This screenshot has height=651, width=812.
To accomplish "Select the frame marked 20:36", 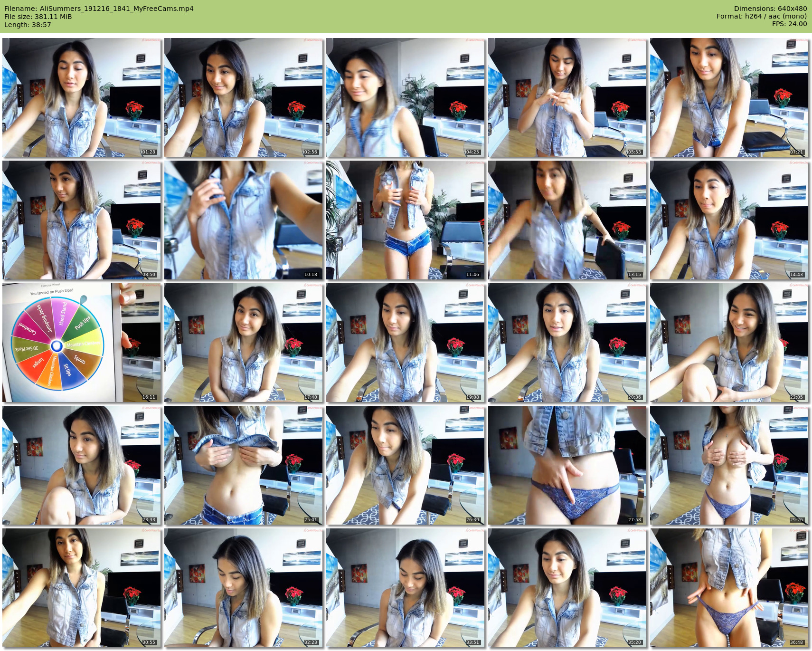I will [x=567, y=343].
